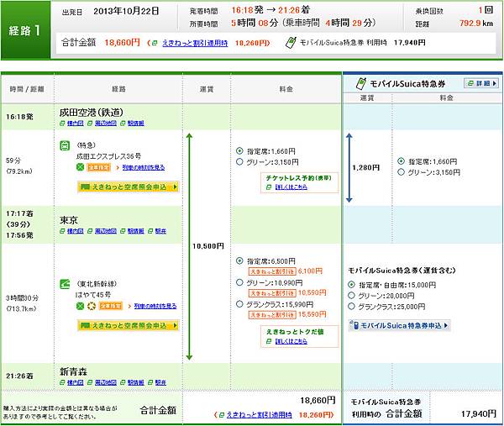Click the yellow dotted ring icon under はやて45号
Image resolution: width=504 pixels, height=426 pixels.
tap(92, 306)
